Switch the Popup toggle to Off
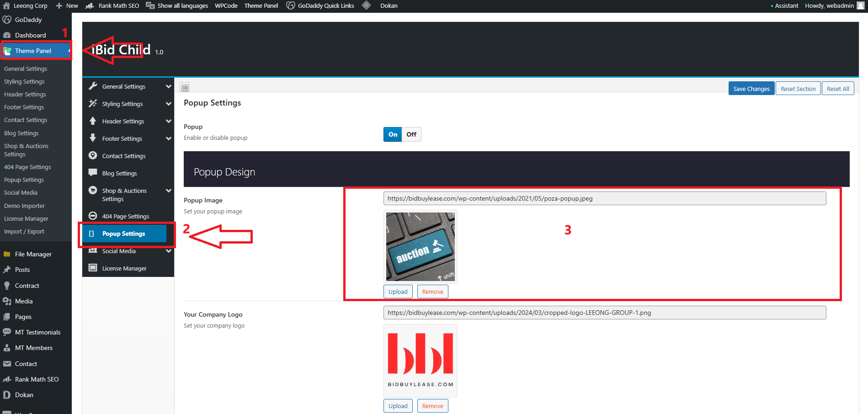This screenshot has height=414, width=868. (411, 134)
